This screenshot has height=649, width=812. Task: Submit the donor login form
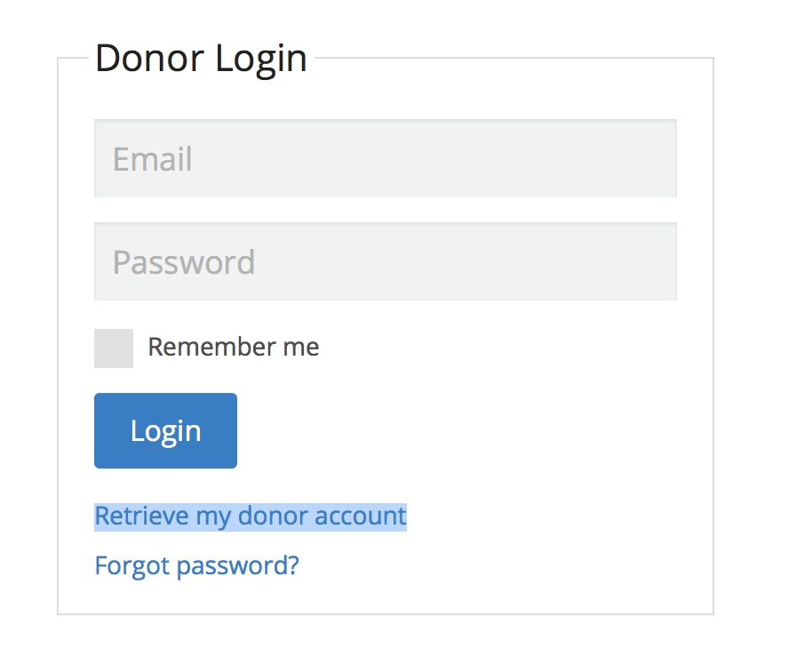click(x=165, y=430)
